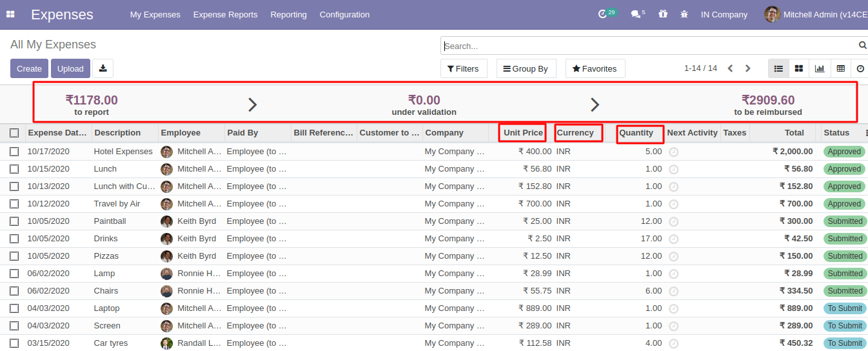Click the Upload button

70,68
